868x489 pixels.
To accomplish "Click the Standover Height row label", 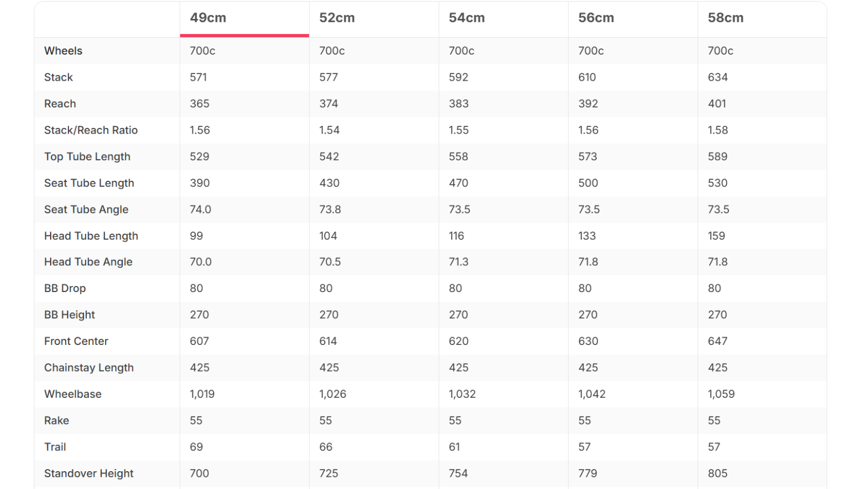I will click(89, 473).
